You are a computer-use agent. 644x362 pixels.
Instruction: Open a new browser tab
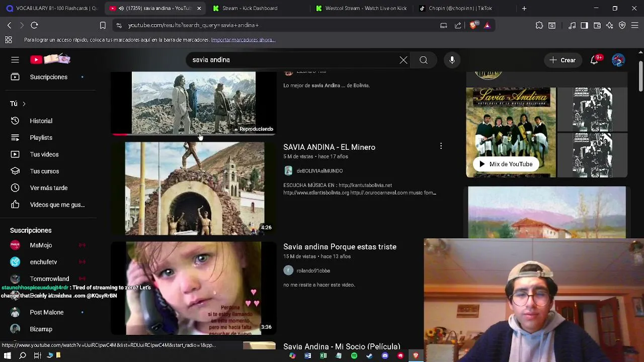(x=524, y=8)
